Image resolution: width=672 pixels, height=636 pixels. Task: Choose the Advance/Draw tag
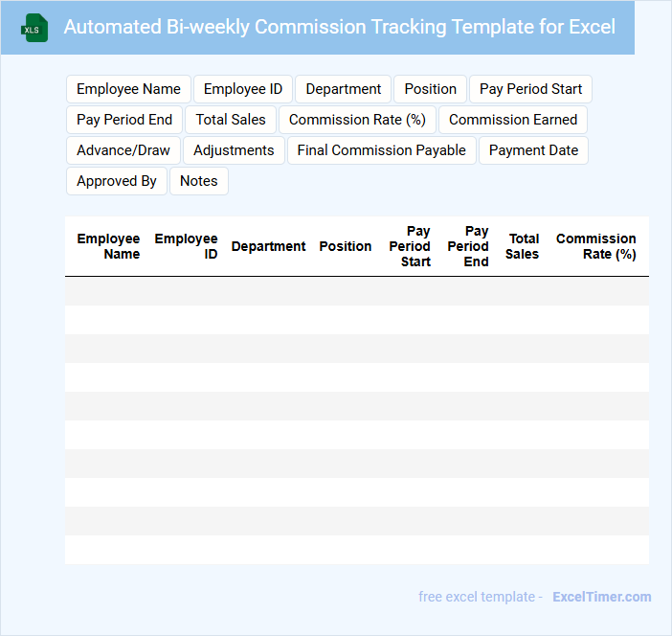[x=123, y=150]
